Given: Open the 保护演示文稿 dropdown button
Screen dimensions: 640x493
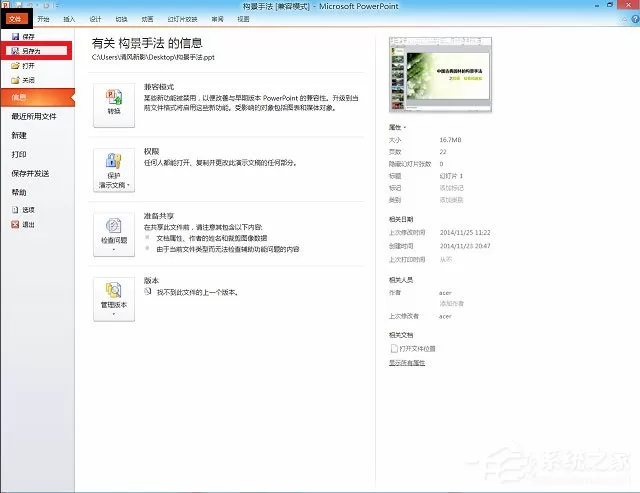Looking at the screenshot, I should [114, 170].
